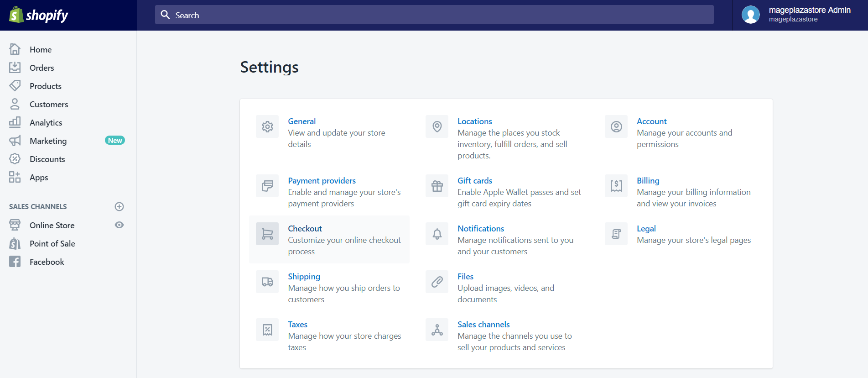Click the Home house icon in sidebar
Viewport: 868px width, 378px height.
[15, 49]
